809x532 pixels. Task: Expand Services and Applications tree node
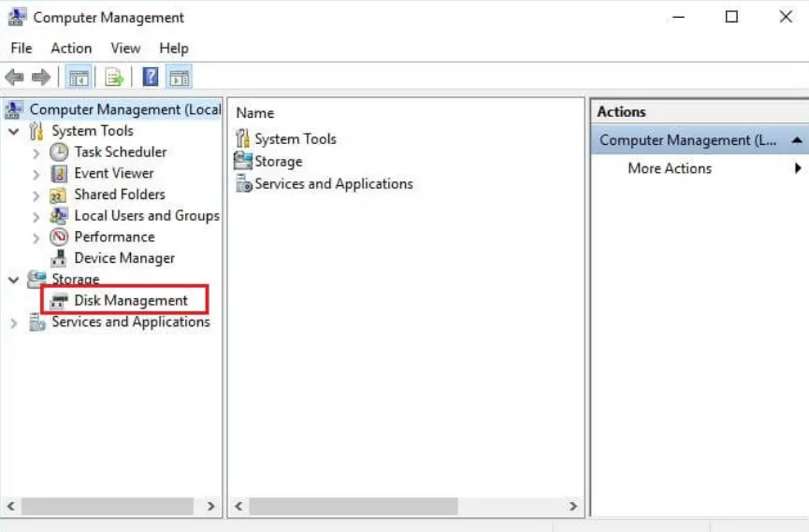tap(14, 323)
